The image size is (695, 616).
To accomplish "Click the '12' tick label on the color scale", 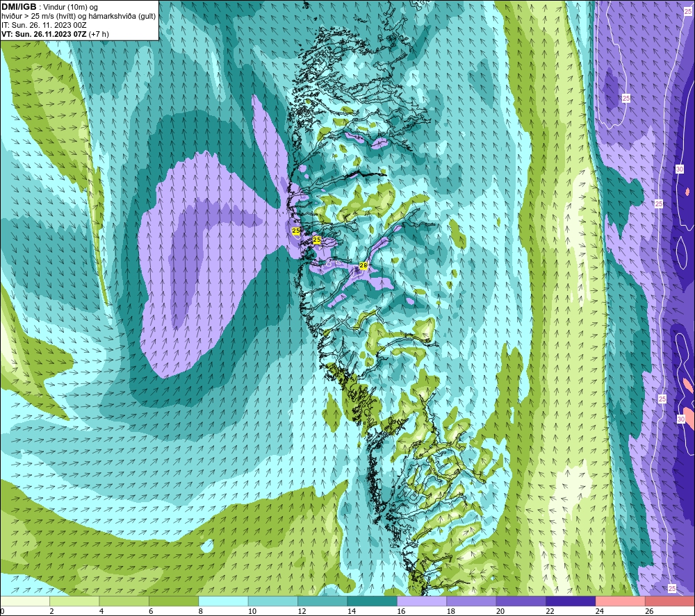I will tap(302, 611).
